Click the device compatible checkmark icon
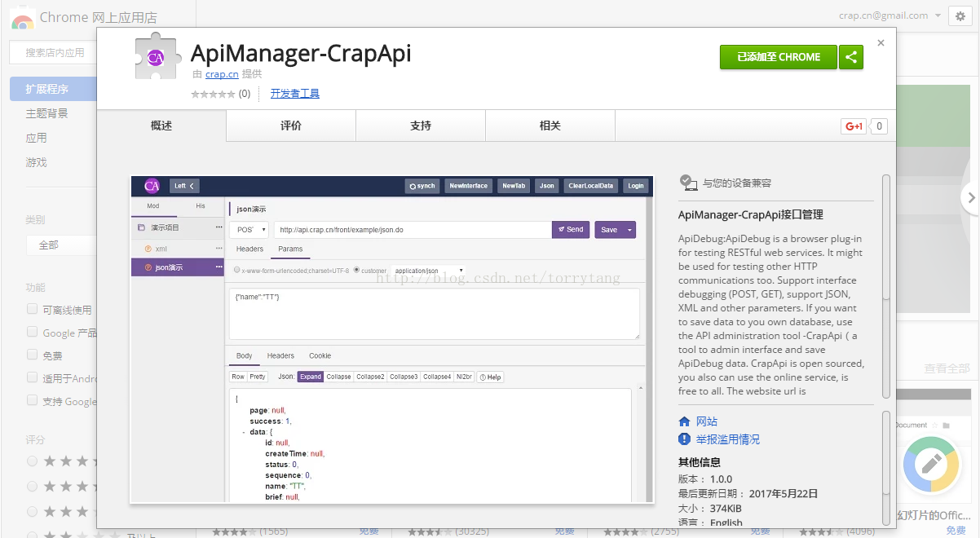The height and width of the screenshot is (538, 980). pyautogui.click(x=688, y=183)
